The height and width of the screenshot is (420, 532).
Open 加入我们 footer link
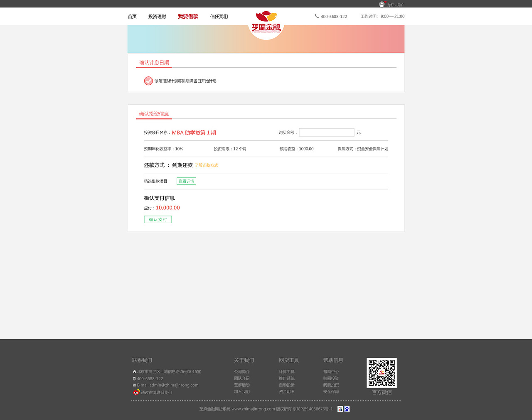(x=242, y=392)
